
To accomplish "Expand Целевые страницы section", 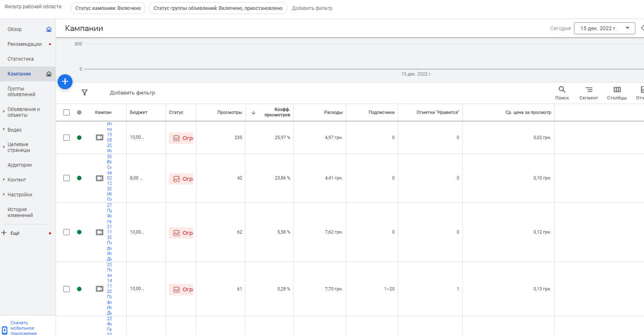I will pos(4,146).
